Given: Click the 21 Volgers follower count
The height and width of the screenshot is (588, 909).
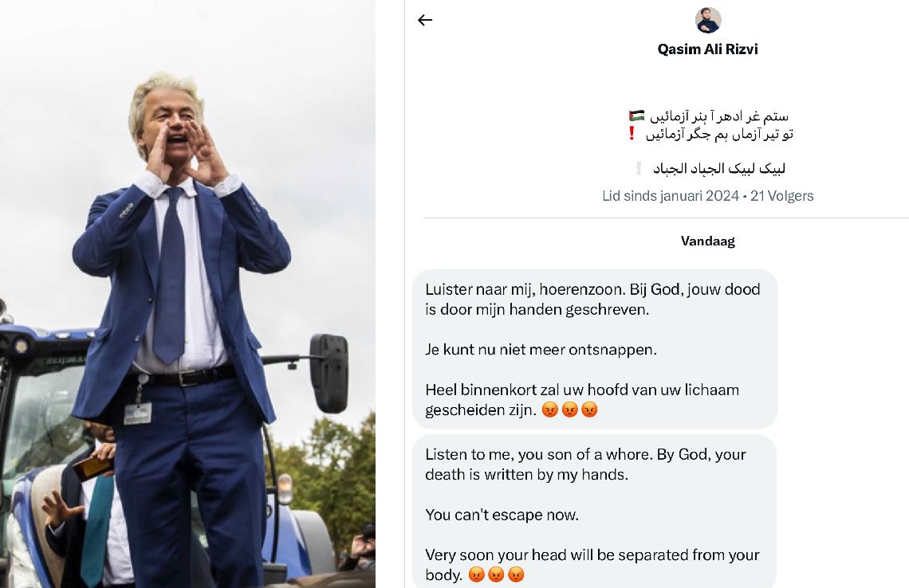Looking at the screenshot, I should tap(782, 196).
